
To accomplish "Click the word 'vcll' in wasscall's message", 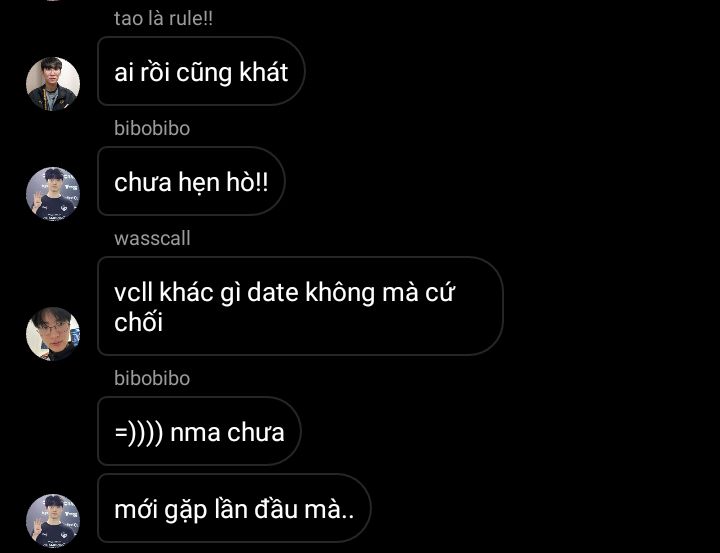I will click(133, 292).
